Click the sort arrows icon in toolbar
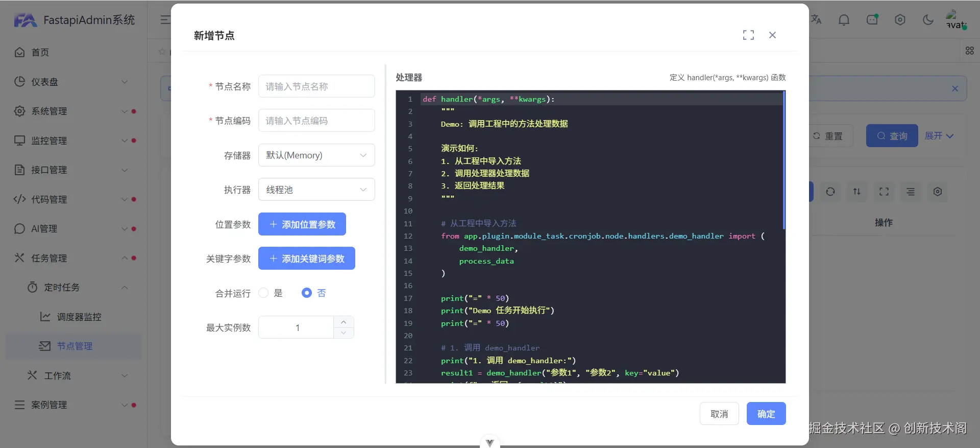The height and width of the screenshot is (448, 980). coord(857,192)
